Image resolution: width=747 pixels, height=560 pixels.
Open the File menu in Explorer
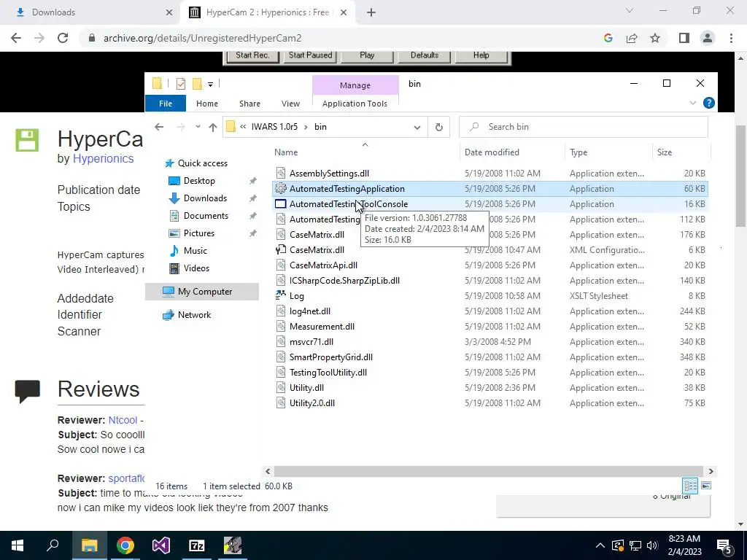pos(166,104)
